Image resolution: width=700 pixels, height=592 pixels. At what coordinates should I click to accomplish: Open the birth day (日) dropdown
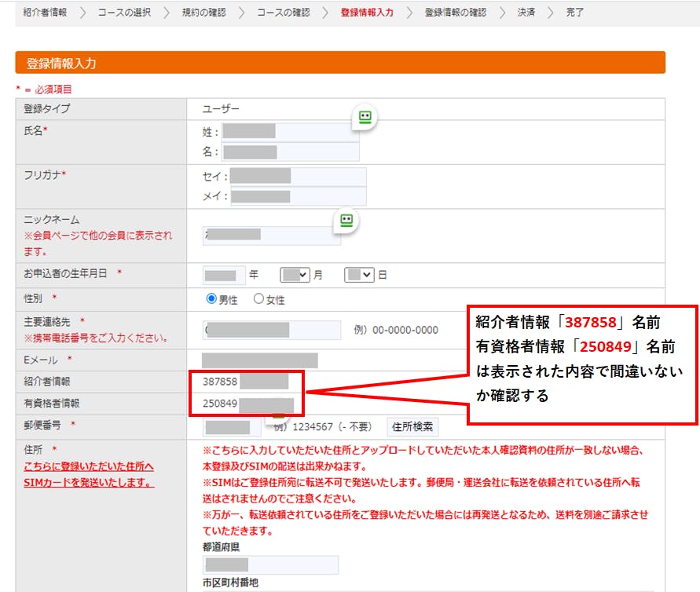tap(359, 276)
